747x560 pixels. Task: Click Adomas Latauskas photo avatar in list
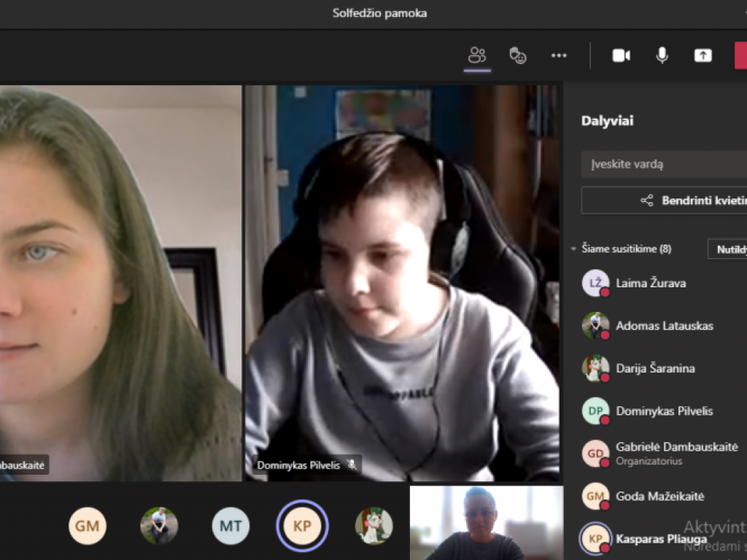595,326
